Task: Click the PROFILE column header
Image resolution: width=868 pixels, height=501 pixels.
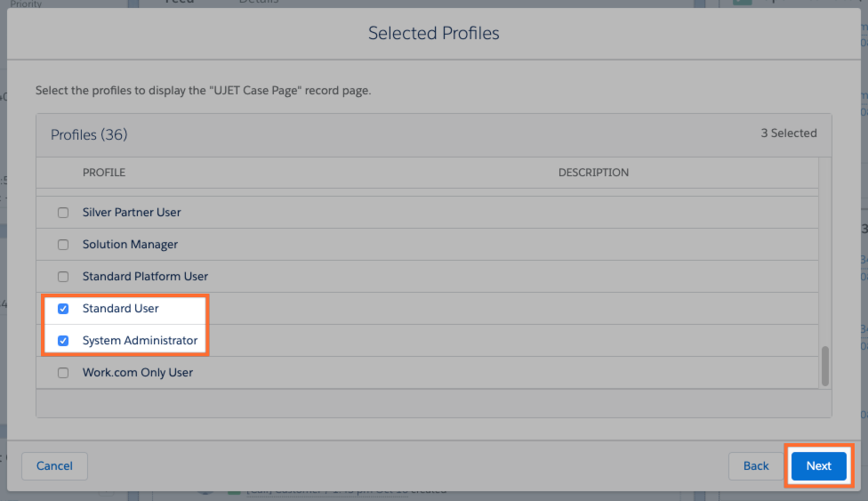Action: pos(104,173)
